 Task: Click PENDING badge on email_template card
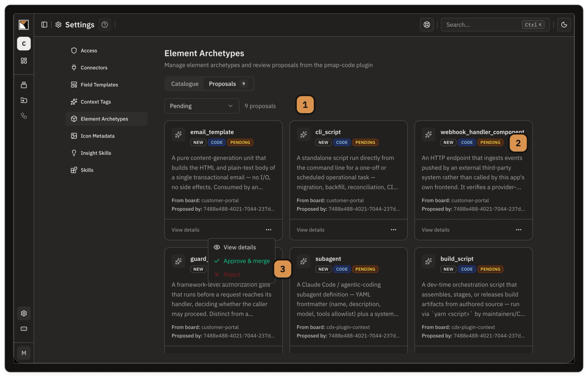click(x=240, y=143)
